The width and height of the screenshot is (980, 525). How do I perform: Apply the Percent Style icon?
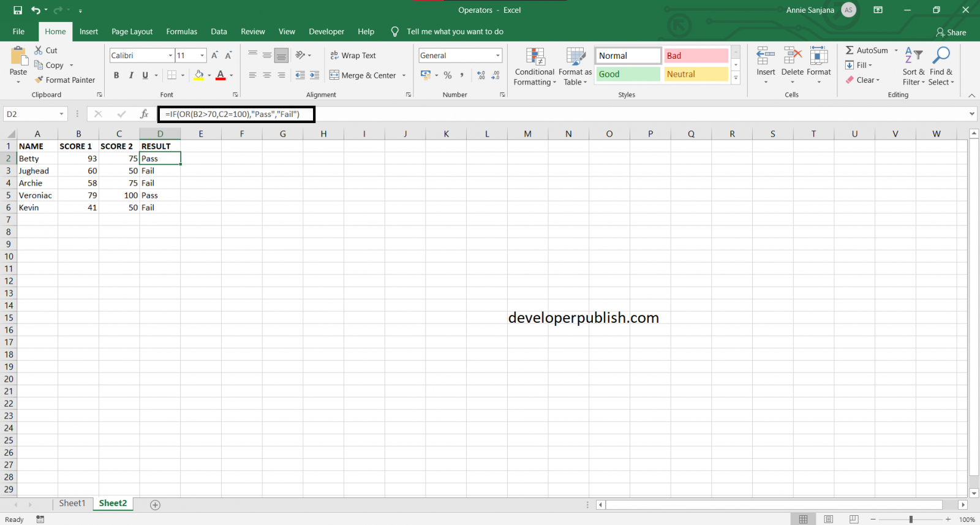pyautogui.click(x=448, y=75)
